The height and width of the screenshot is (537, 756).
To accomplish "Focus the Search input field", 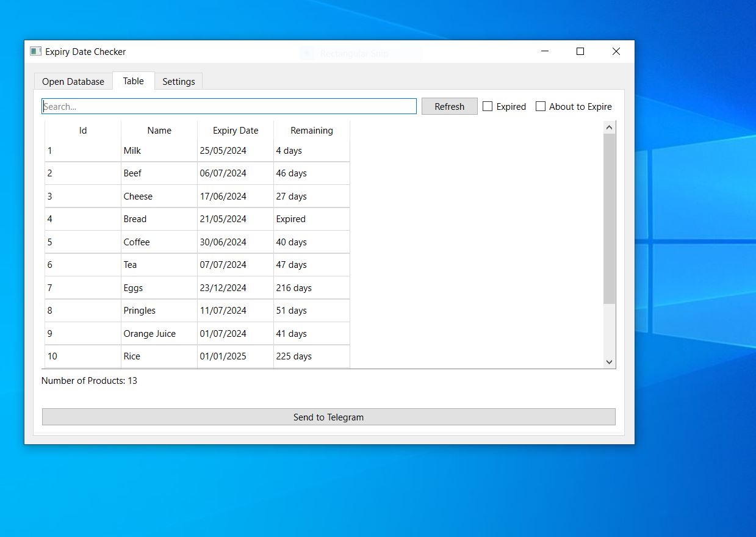I will click(229, 107).
